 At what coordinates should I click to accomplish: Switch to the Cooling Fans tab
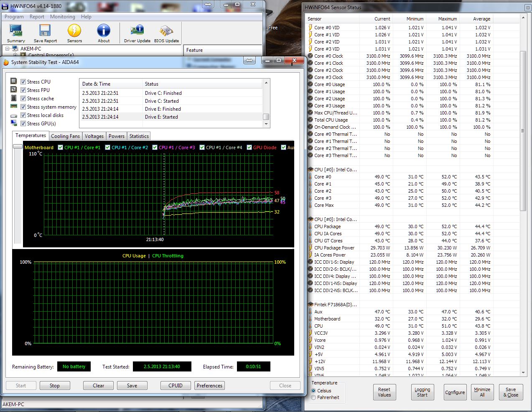[65, 136]
